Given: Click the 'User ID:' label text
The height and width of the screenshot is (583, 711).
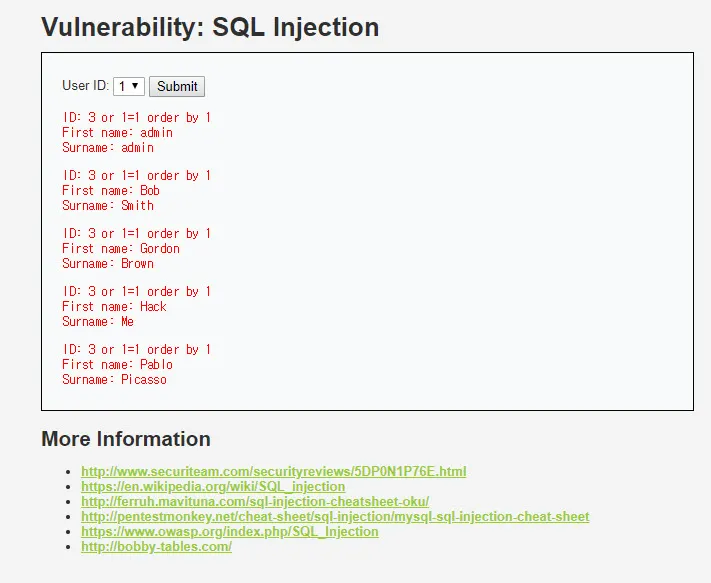Looking at the screenshot, I should pos(85,86).
